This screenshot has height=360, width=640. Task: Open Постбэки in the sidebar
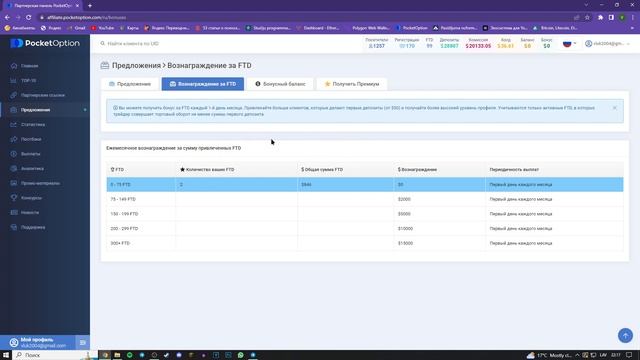31,139
